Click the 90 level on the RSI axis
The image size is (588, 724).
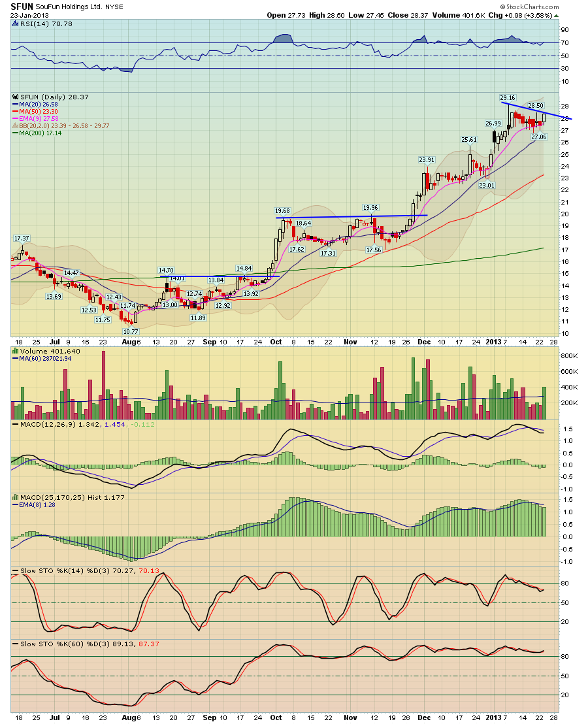pos(564,29)
